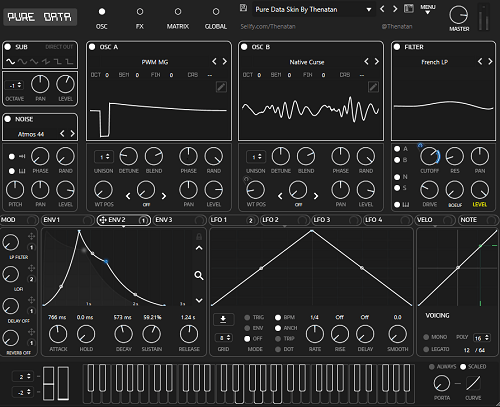Open OSC B wavetable edit pencil icon

tap(373, 87)
